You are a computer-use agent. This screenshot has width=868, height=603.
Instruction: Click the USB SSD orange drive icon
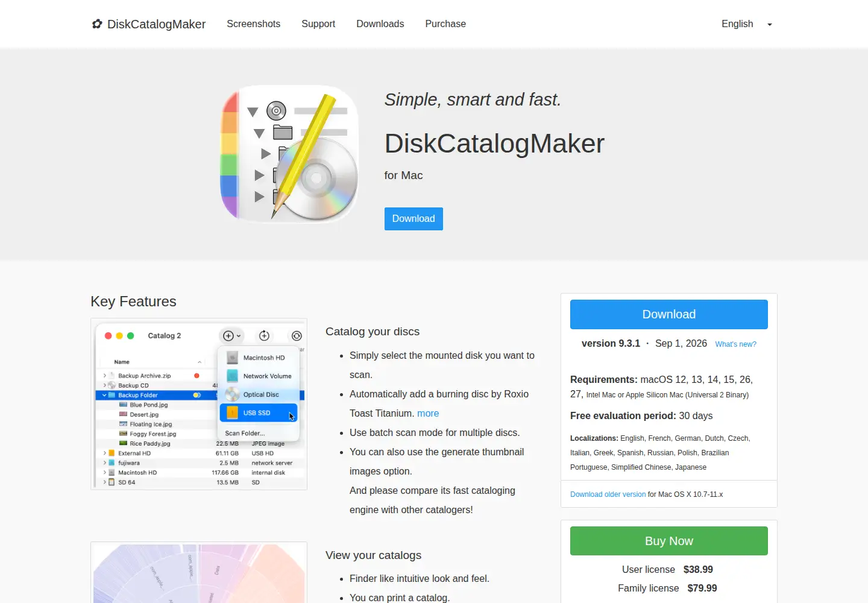coord(233,413)
